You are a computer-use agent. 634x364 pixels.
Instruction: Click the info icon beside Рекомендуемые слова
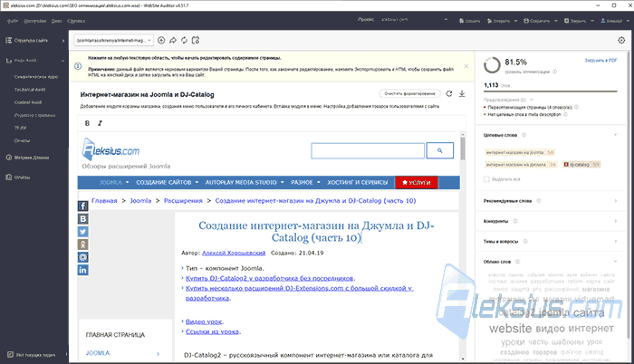539,201
